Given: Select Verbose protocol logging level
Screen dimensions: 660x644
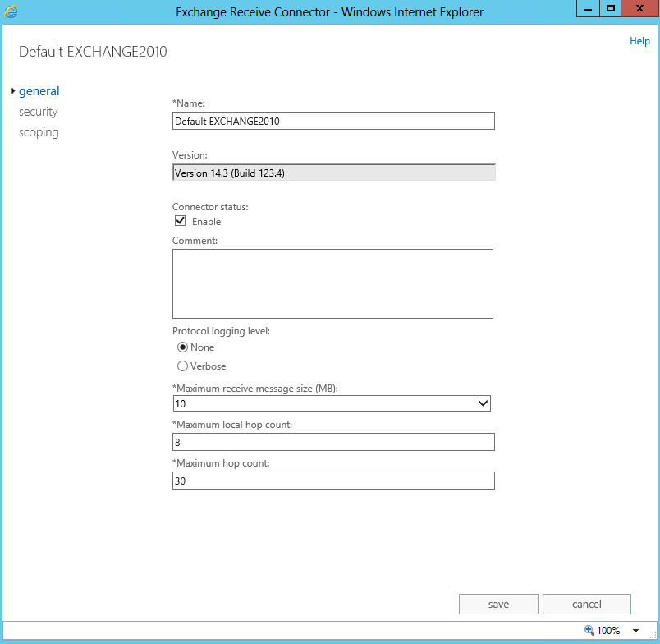Looking at the screenshot, I should [x=182, y=366].
